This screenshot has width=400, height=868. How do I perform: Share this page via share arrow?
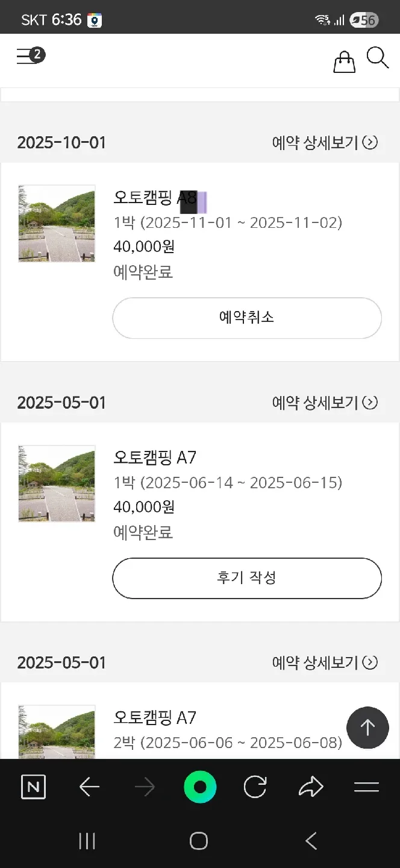point(311,787)
